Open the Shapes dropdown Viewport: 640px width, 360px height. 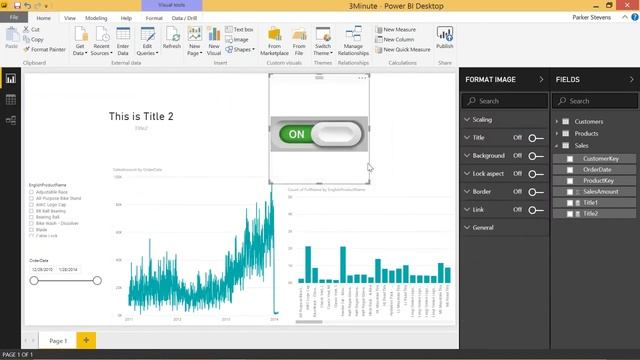240,49
